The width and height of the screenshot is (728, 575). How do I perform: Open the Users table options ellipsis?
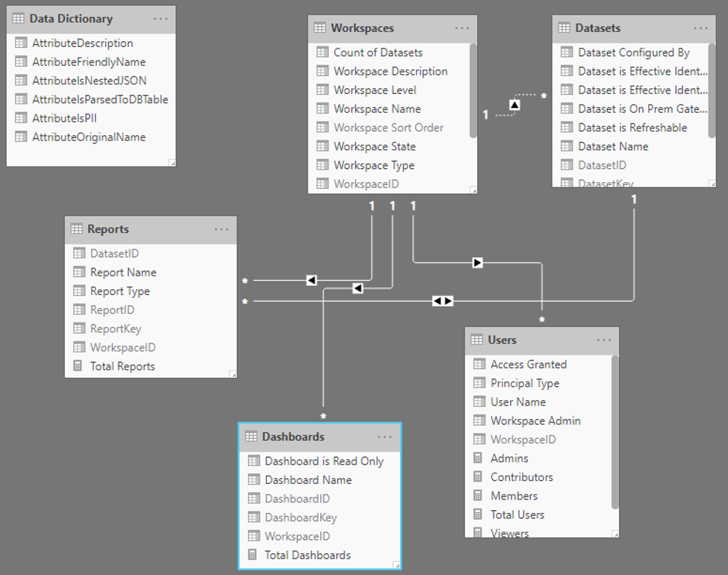(604, 340)
